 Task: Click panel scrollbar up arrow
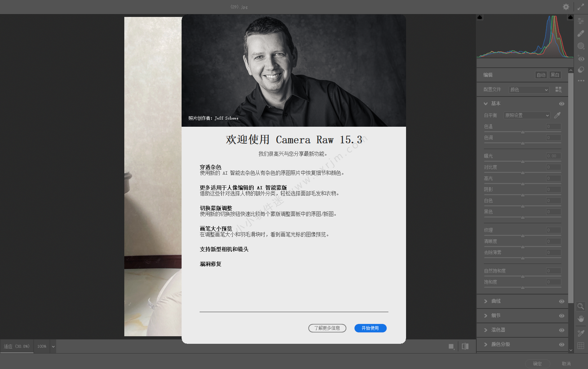(571, 70)
